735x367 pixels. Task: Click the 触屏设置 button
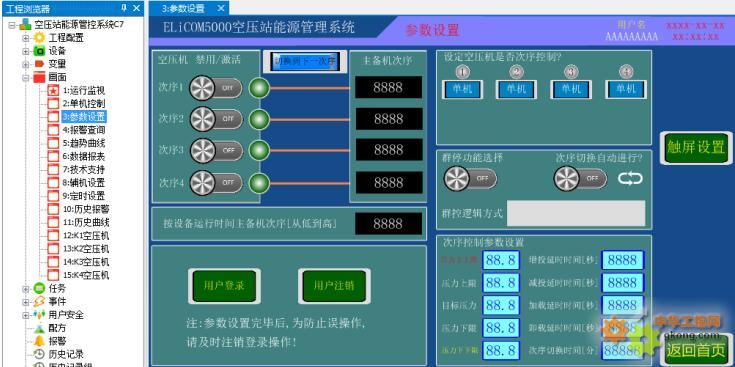(696, 148)
